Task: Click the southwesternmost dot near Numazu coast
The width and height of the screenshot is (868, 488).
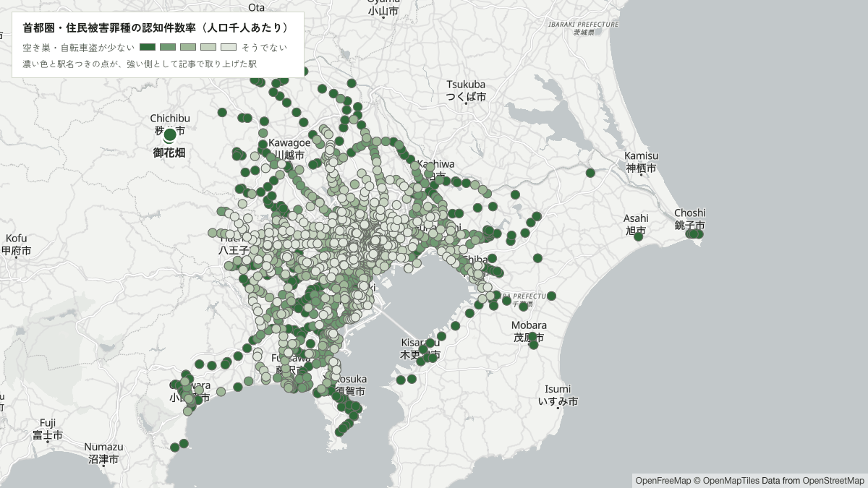Action: (174, 448)
